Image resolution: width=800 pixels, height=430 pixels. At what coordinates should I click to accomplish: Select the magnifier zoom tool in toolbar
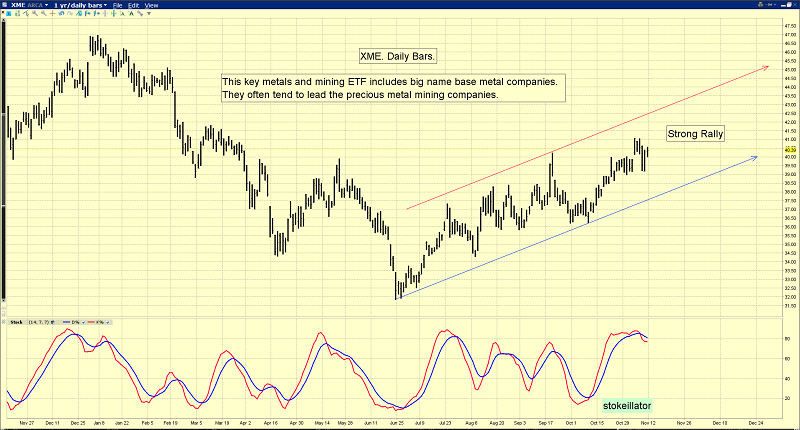click(34, 13)
